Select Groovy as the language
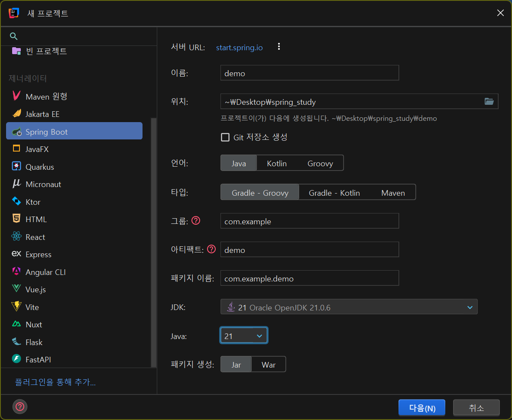 point(320,163)
